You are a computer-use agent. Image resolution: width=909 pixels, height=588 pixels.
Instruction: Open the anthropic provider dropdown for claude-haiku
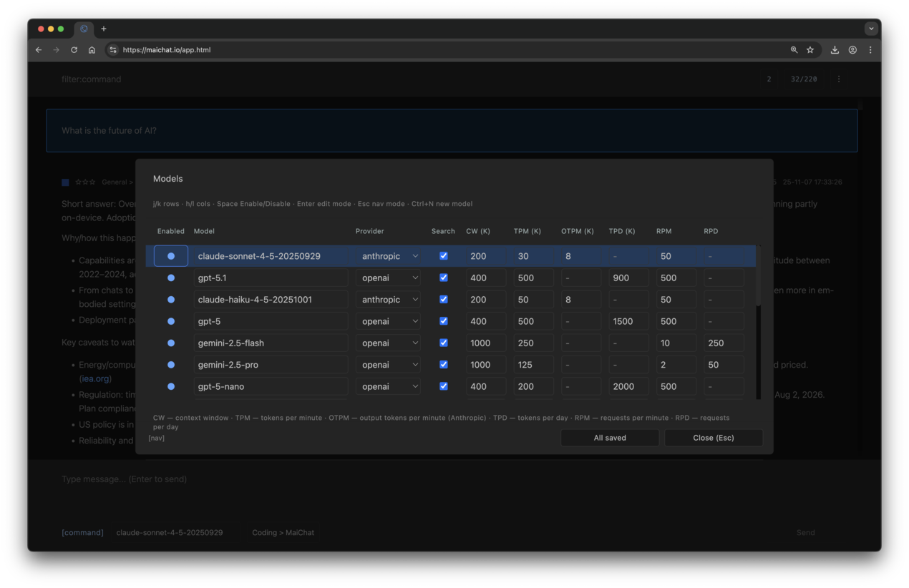tap(388, 299)
